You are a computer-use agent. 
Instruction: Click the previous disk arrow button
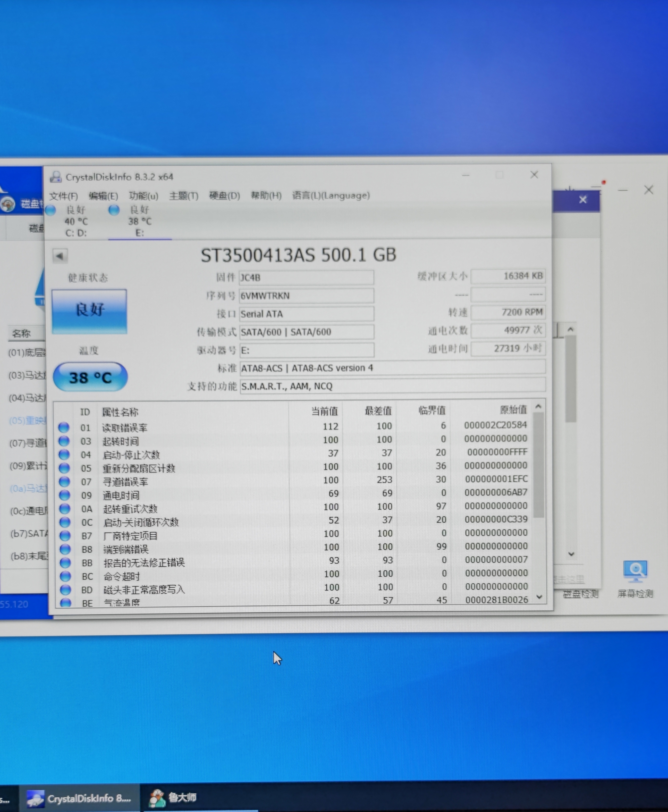60,256
